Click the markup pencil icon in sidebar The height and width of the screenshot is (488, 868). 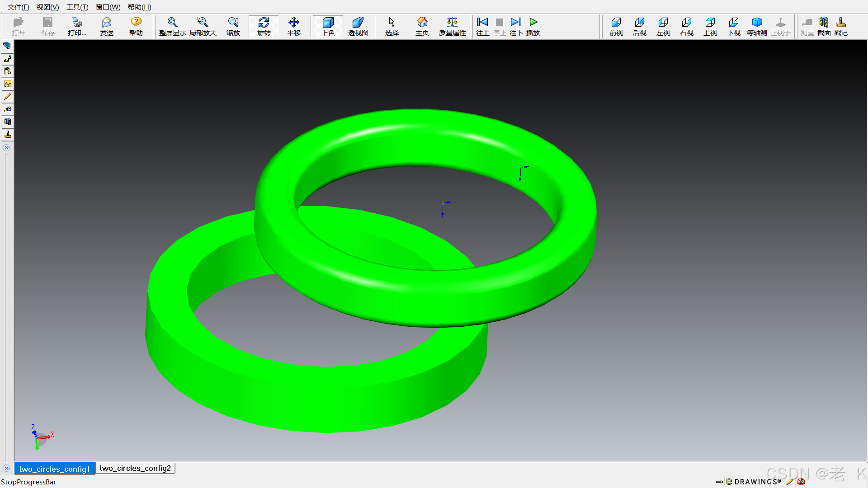[x=8, y=96]
